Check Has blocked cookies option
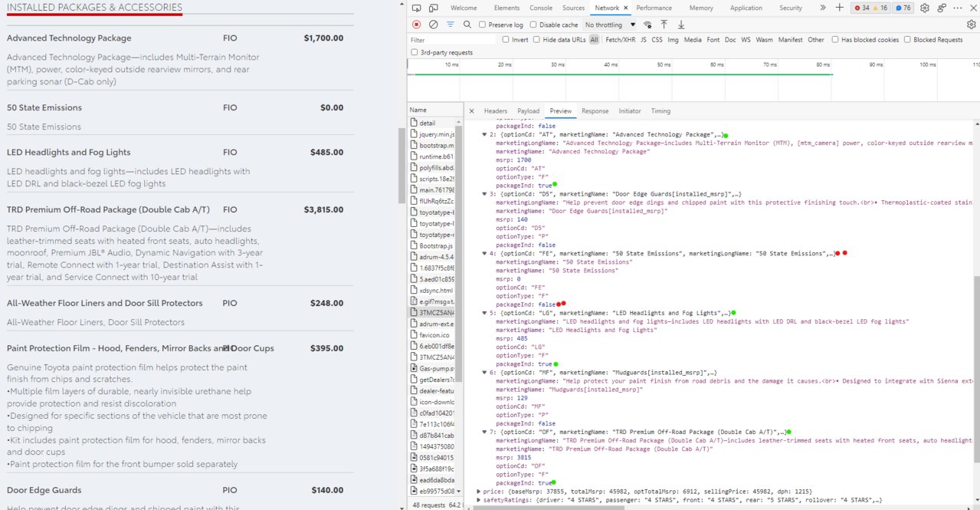 (835, 40)
